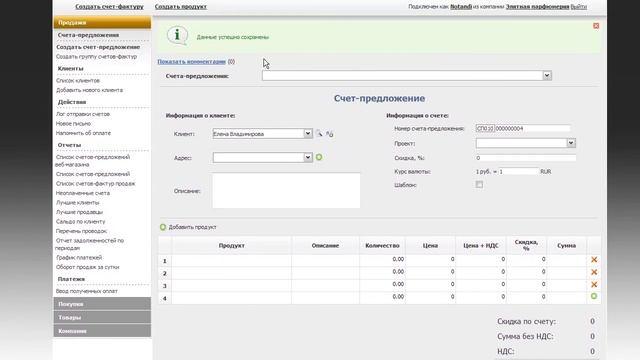Screen dimensions: 640x360
Task: Click Показать комментарии link
Action: tap(191, 62)
